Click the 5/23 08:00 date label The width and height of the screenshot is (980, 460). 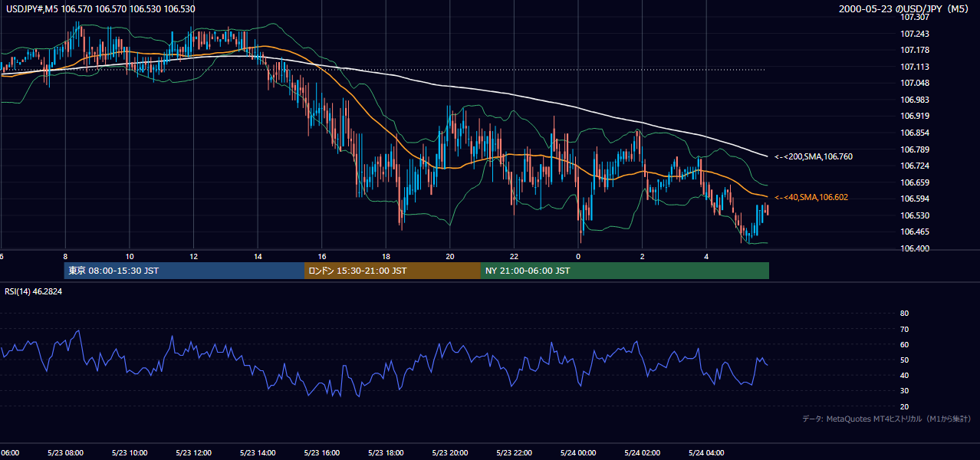click(65, 453)
